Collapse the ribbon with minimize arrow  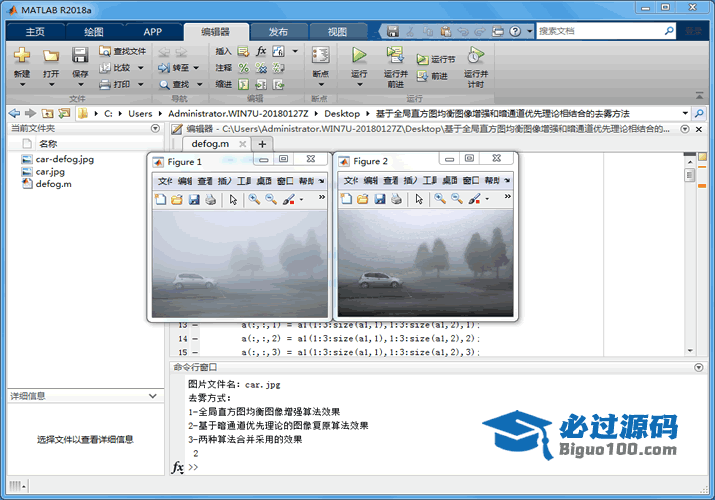coord(699,95)
